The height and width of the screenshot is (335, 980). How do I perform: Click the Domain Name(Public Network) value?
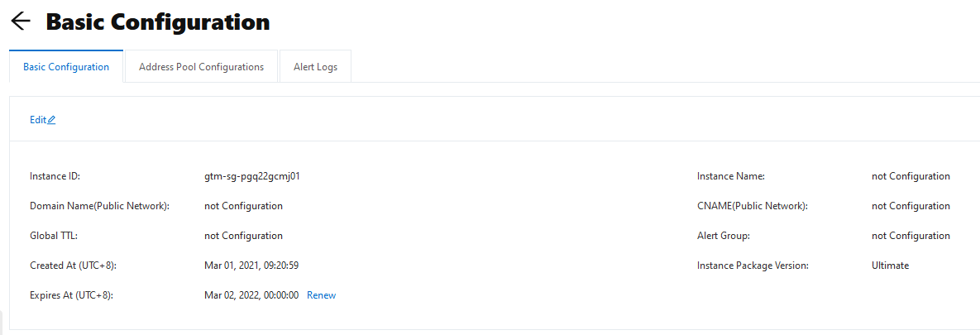pos(243,206)
